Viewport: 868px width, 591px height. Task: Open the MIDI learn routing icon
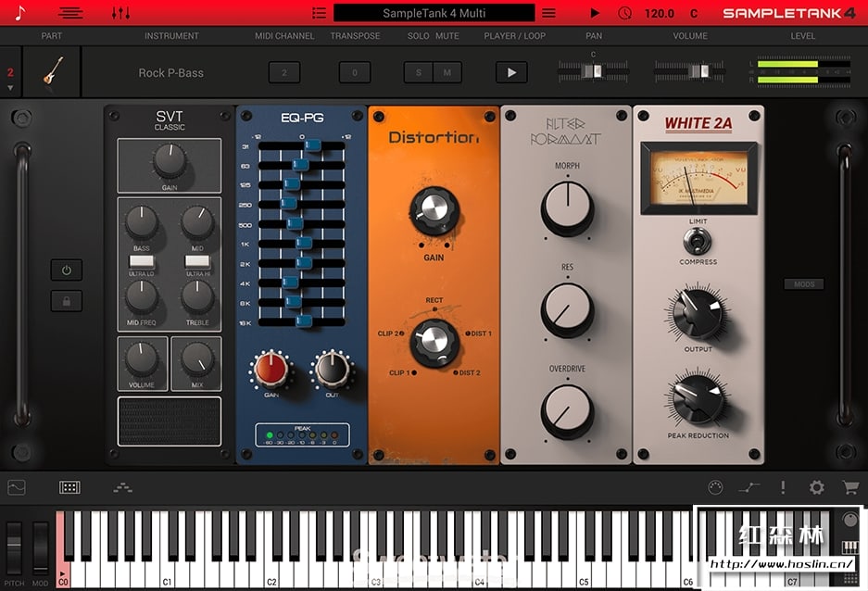749,487
